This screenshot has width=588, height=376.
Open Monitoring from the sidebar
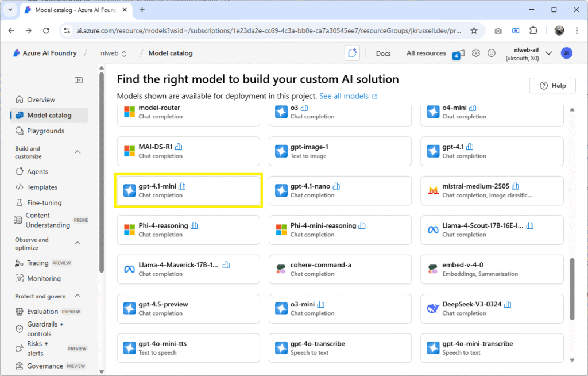(44, 278)
